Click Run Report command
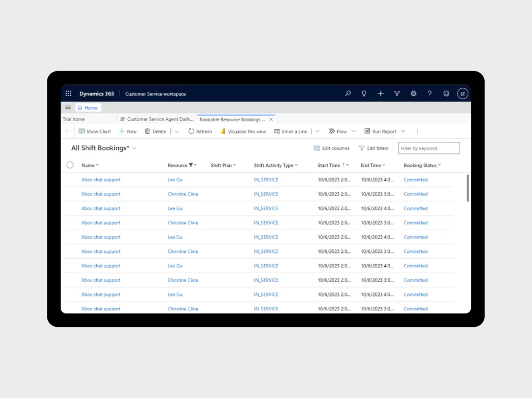 pyautogui.click(x=380, y=131)
